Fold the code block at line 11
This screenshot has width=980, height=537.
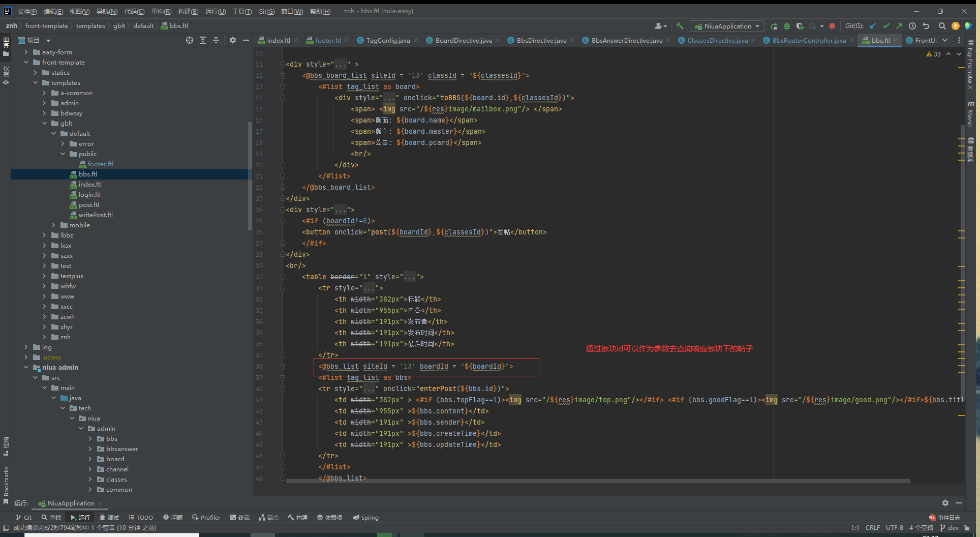click(283, 64)
